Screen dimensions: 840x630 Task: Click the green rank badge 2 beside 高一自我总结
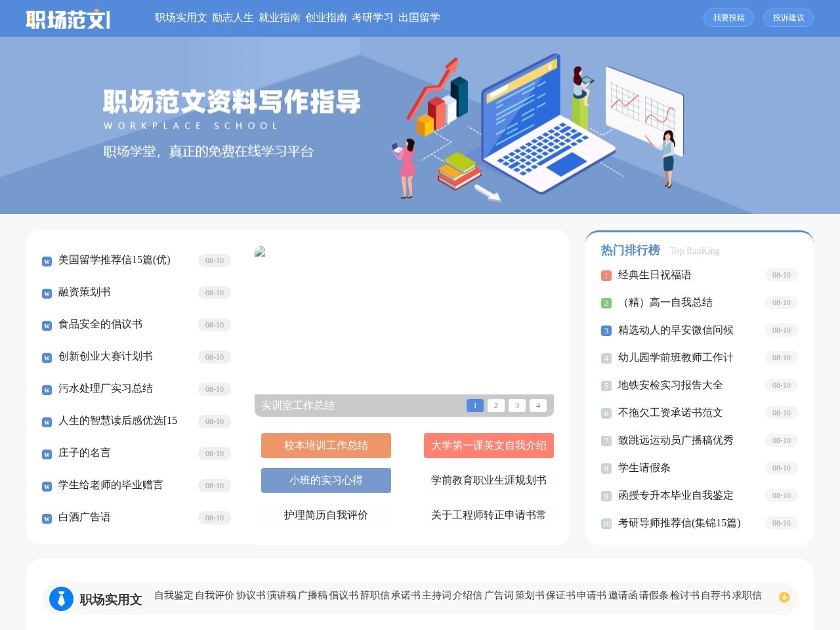[x=606, y=303]
